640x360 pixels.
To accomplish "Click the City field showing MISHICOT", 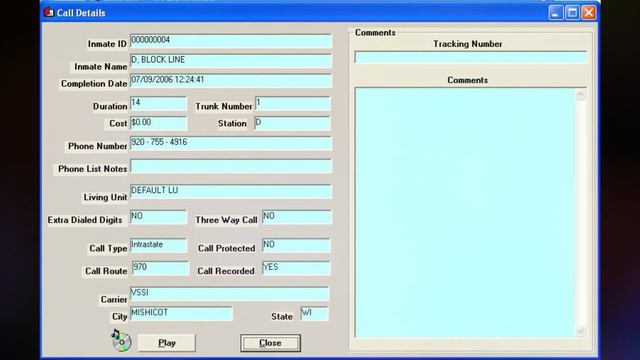I will 181,313.
